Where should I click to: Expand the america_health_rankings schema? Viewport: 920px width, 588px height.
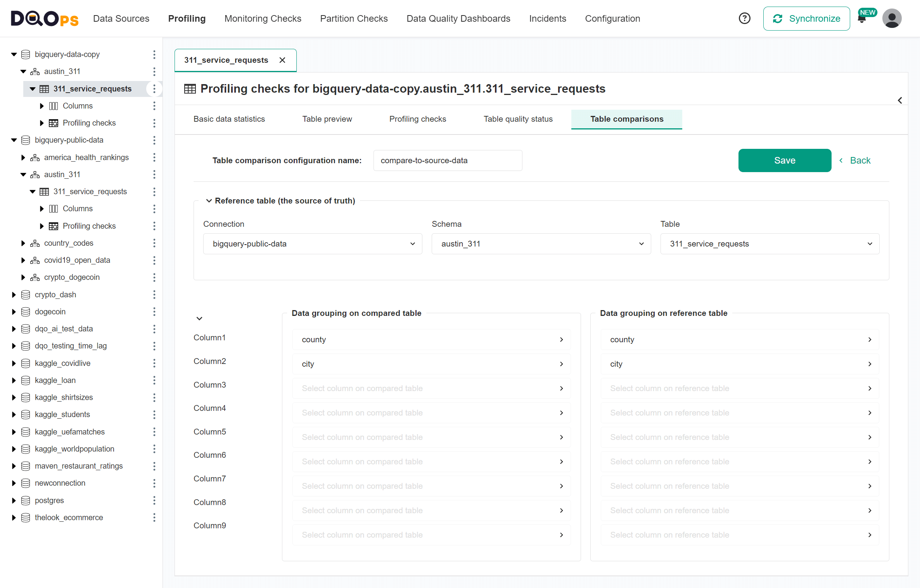23,157
